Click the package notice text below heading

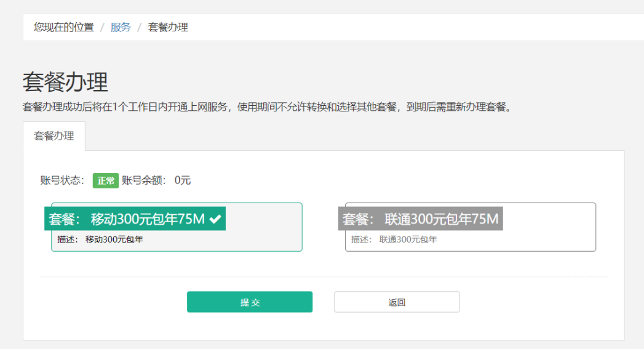click(x=267, y=107)
